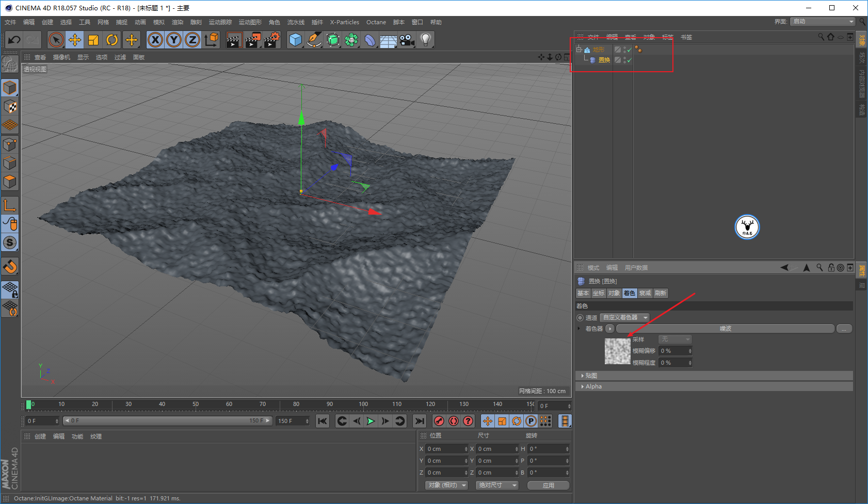Add a Camera object
Image resolution: width=868 pixels, height=504 pixels.
pos(407,40)
